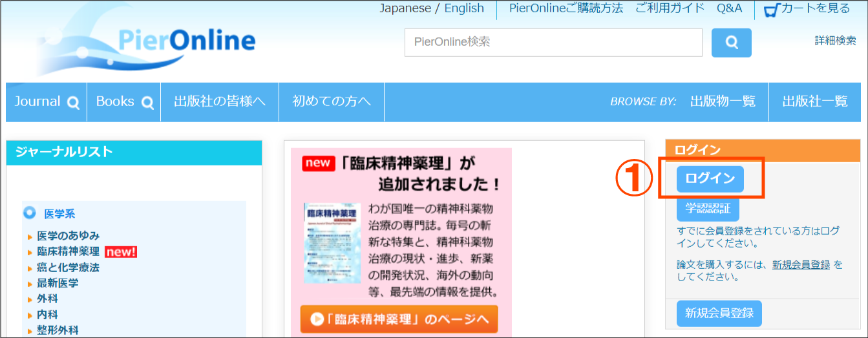Click orange 「臨床精神薬理」のページへ button
The image size is (868, 338).
pyautogui.click(x=399, y=319)
